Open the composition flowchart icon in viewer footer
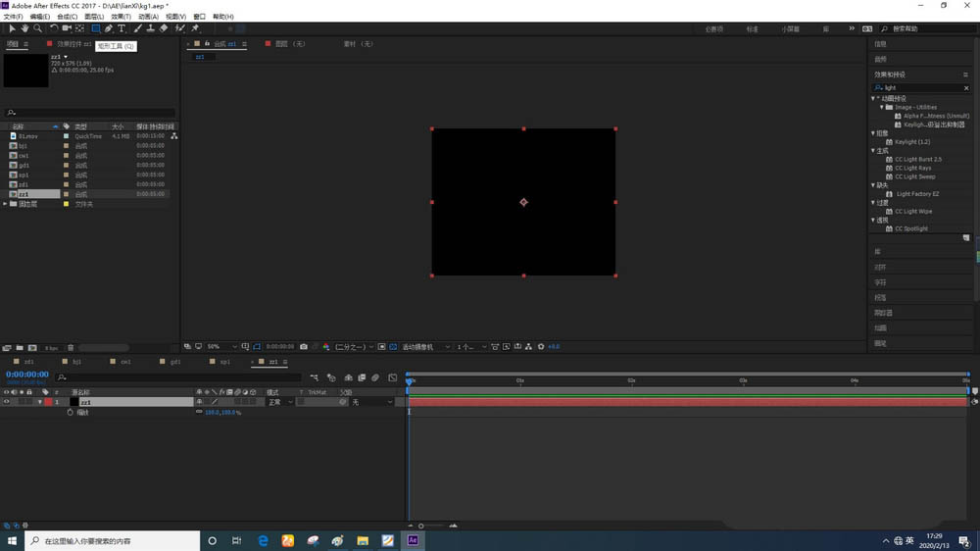This screenshot has width=980, height=551. tap(529, 346)
